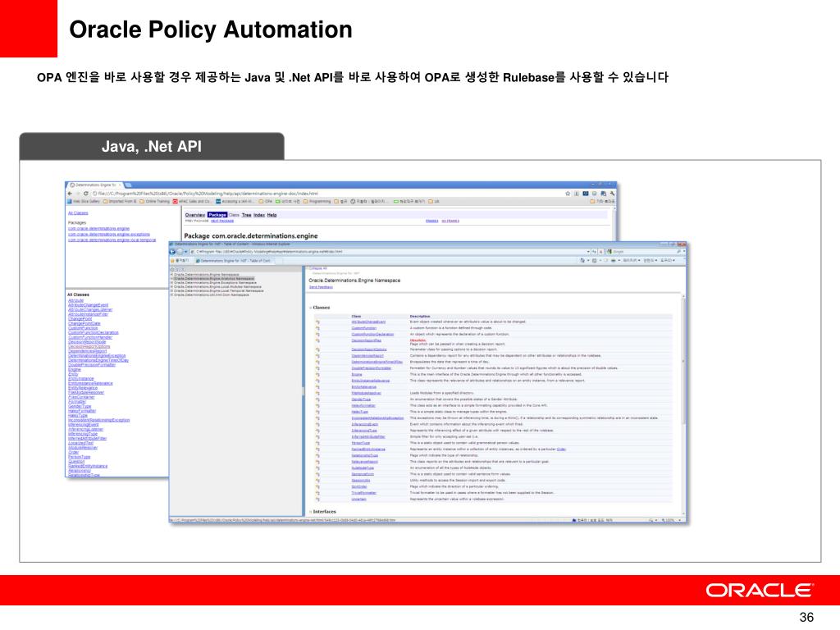Click Help in Javadoc navigation bar
Viewport: 840px width, 630px height.
tap(272, 215)
